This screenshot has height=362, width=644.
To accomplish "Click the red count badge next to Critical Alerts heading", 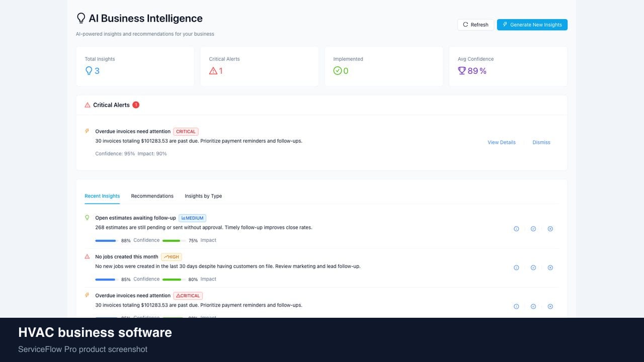I will pos(136,105).
